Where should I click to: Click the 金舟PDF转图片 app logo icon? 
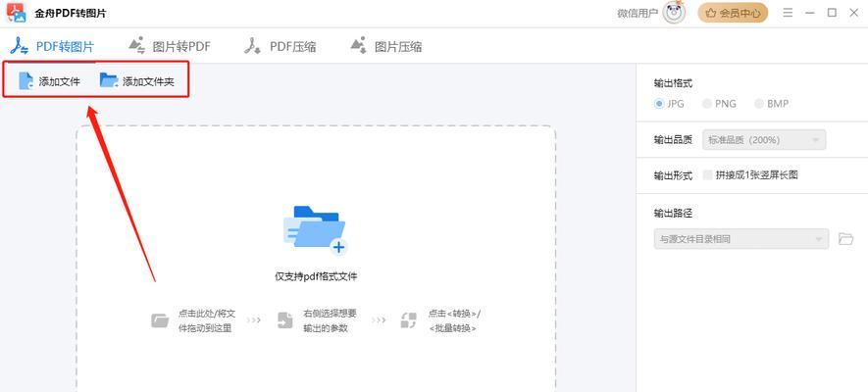point(16,13)
